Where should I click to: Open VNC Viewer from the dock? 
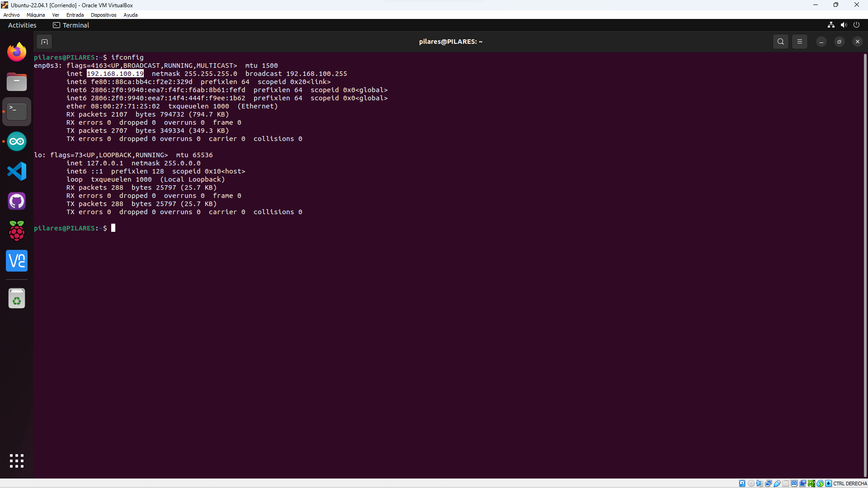(x=17, y=261)
